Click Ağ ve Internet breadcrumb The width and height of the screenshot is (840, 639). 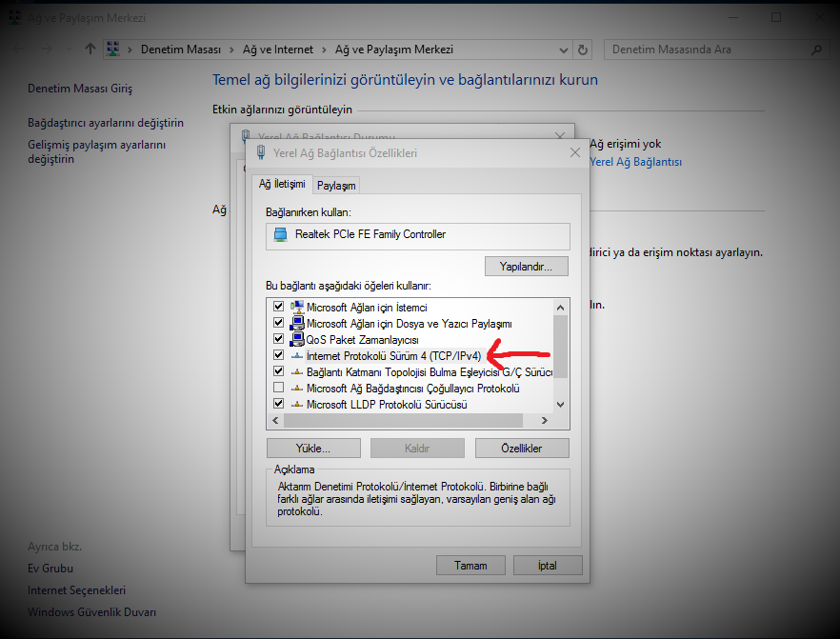coord(277,50)
